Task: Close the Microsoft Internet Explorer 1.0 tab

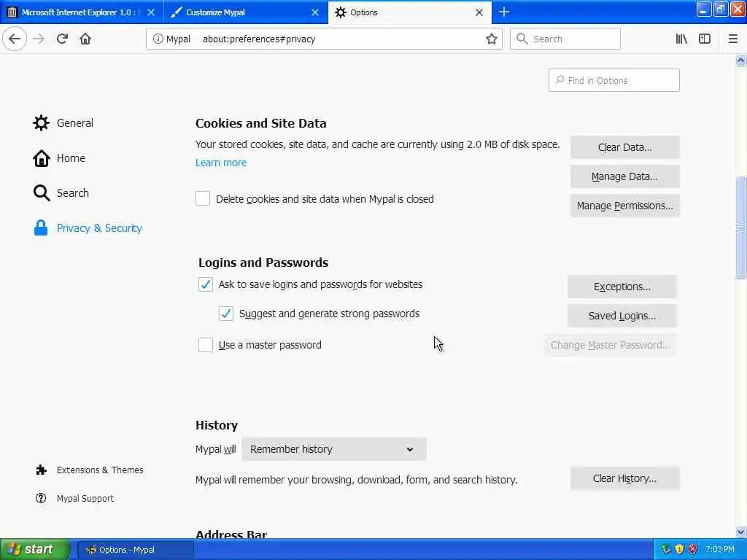Action: 151,12
